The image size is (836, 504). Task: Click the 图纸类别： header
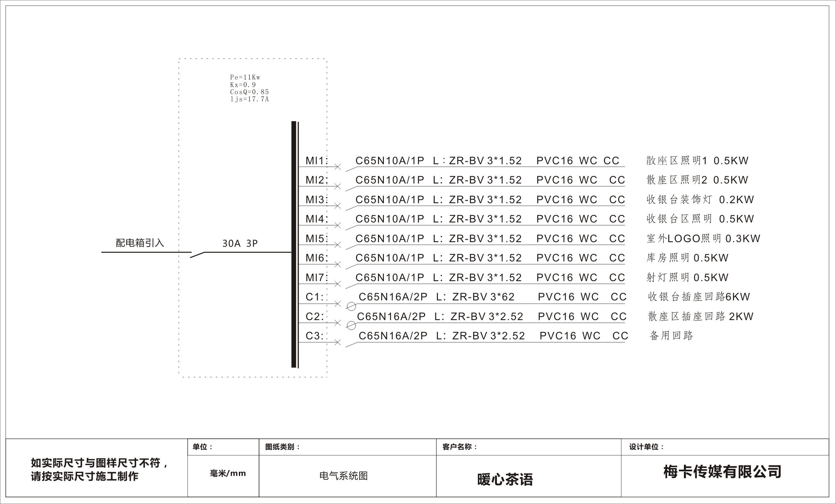tap(283, 447)
